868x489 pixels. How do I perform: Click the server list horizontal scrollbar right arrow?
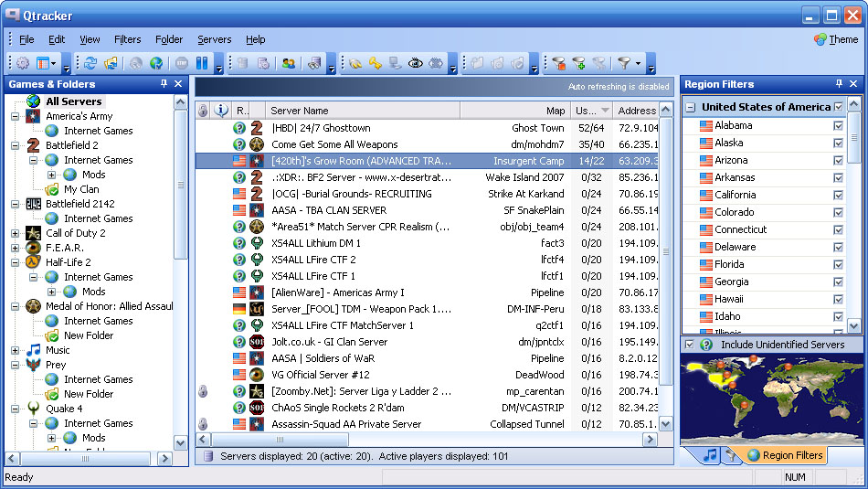(x=651, y=440)
